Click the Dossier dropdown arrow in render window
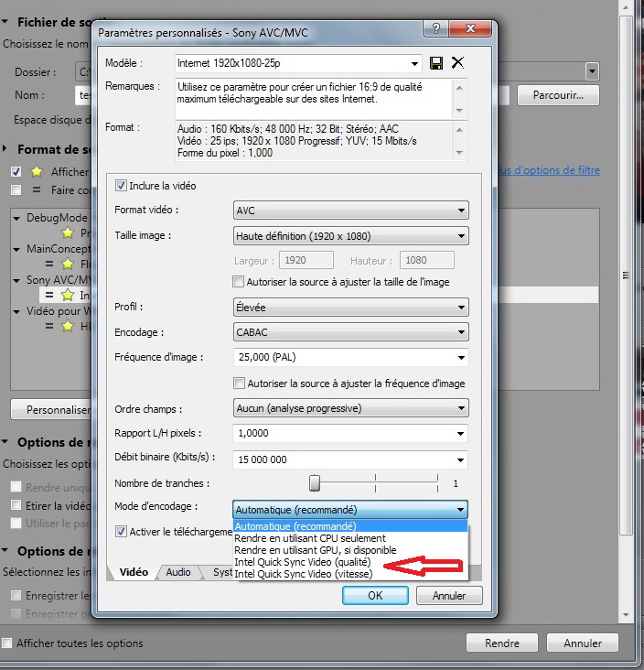 click(592, 71)
